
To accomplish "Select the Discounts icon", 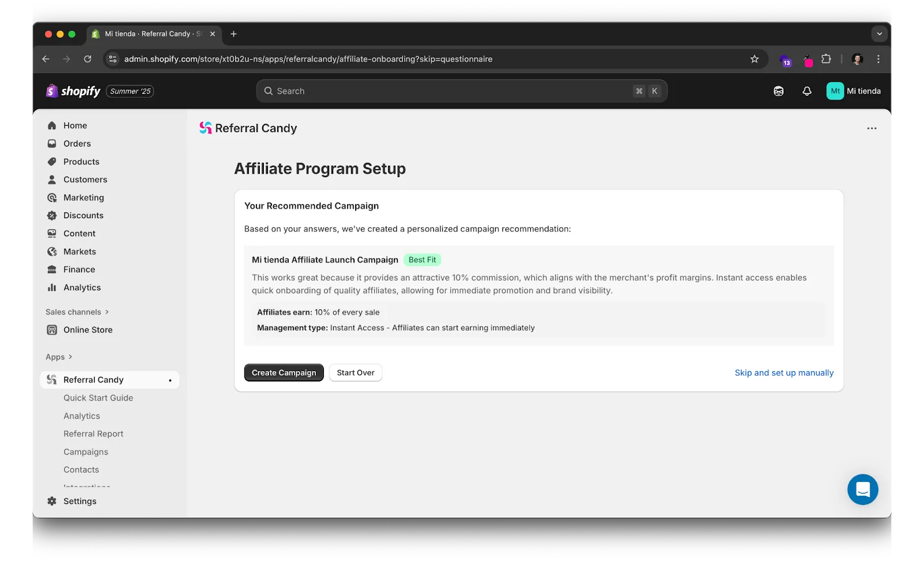I will point(52,215).
